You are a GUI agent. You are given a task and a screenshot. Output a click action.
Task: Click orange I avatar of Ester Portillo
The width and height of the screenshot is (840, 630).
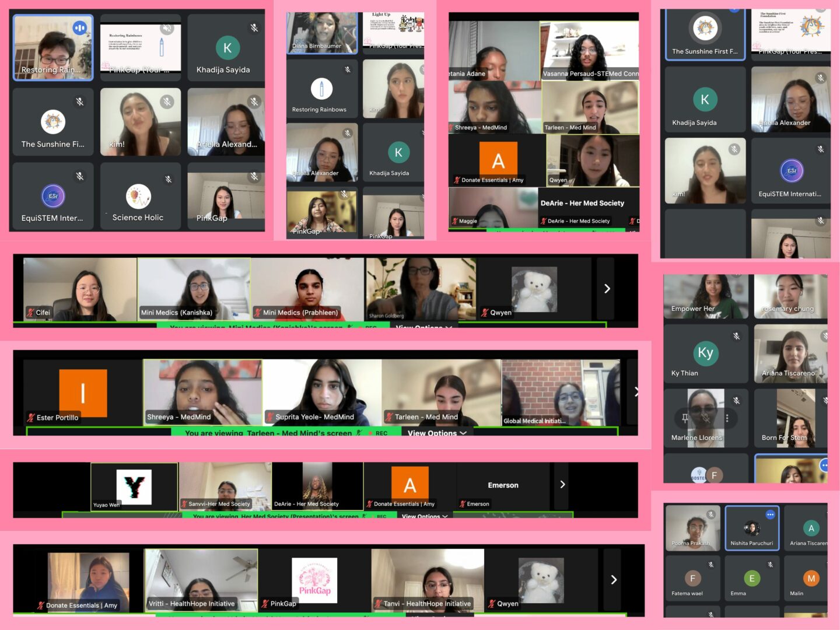(x=83, y=393)
